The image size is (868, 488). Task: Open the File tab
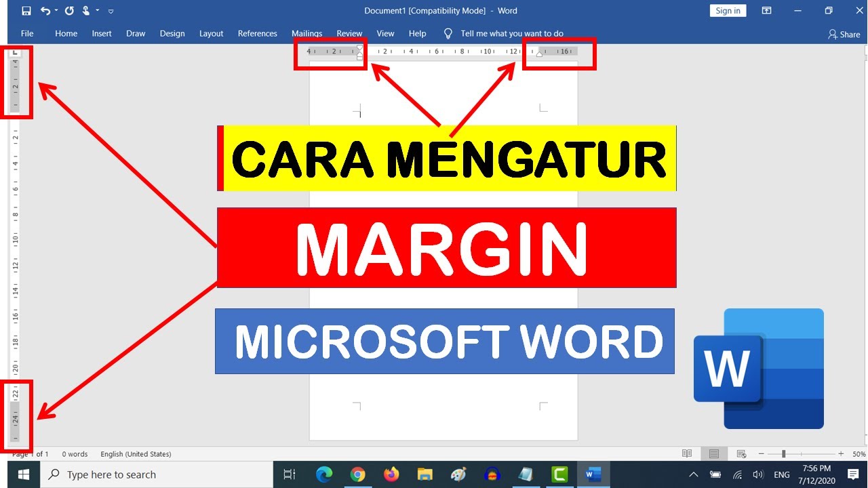coord(27,33)
